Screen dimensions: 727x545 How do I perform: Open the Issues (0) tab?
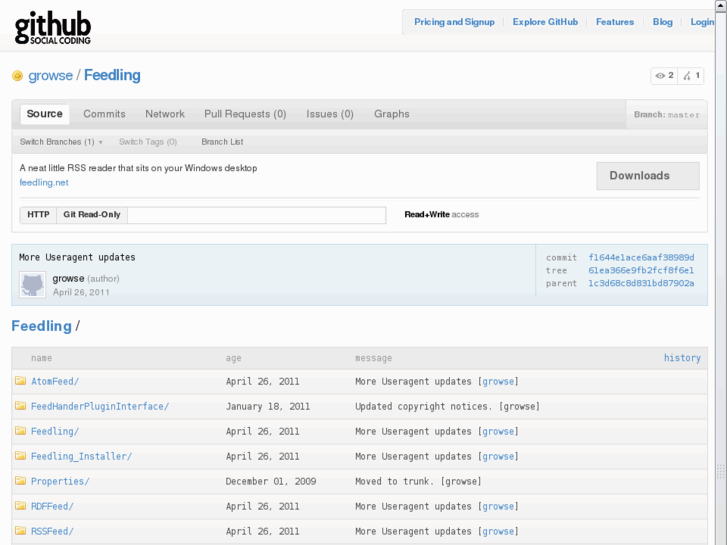click(330, 114)
